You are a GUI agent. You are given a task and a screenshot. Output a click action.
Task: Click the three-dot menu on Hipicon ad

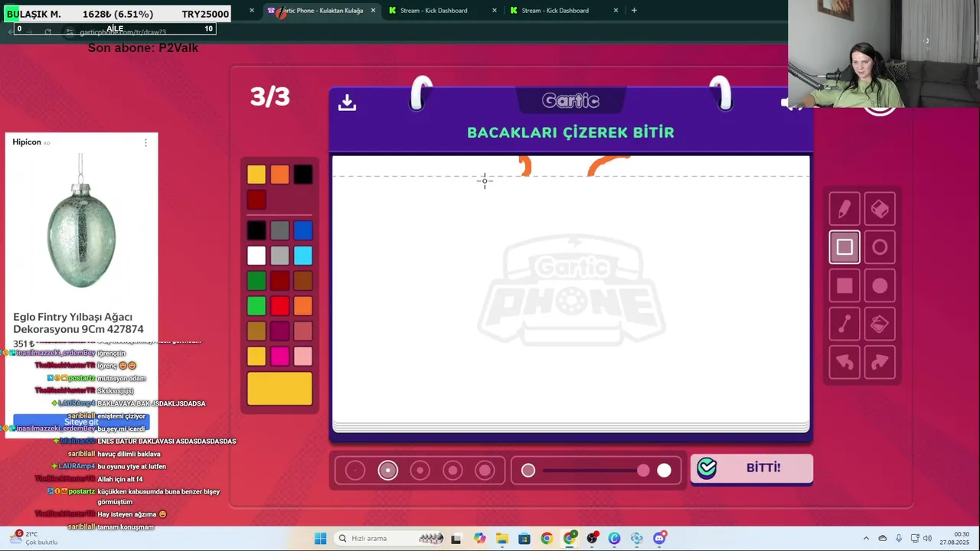point(145,142)
